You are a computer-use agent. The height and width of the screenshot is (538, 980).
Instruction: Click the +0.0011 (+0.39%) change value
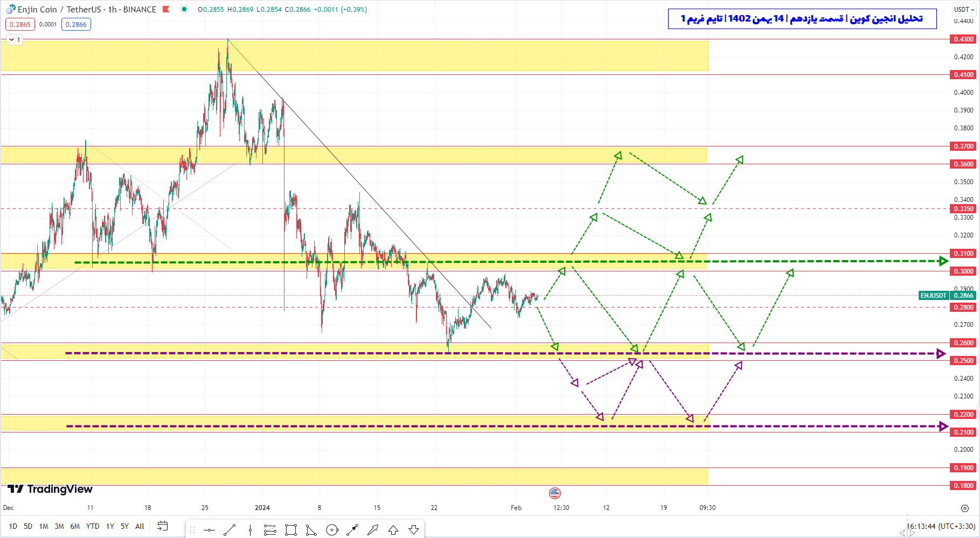(340, 9)
